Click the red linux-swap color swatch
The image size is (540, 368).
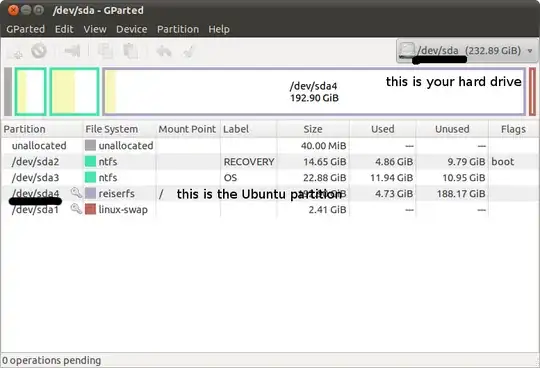click(x=90, y=209)
